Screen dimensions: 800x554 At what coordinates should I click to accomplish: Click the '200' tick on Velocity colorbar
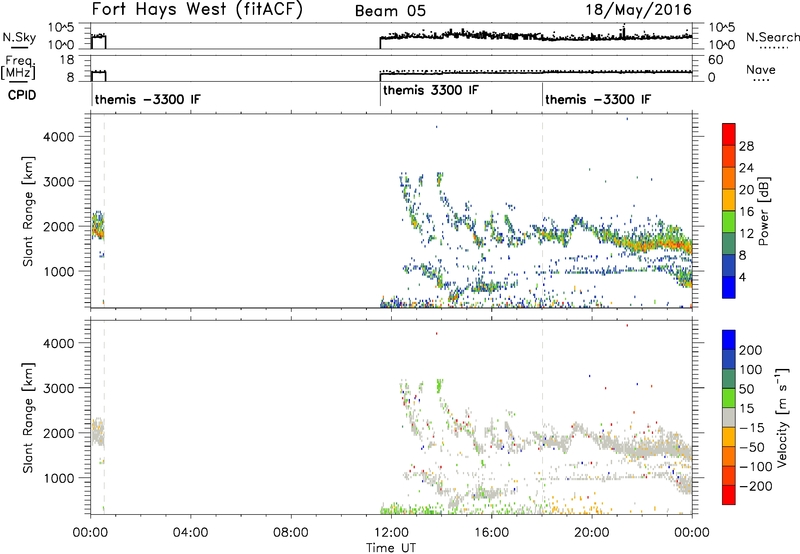pyautogui.click(x=751, y=350)
